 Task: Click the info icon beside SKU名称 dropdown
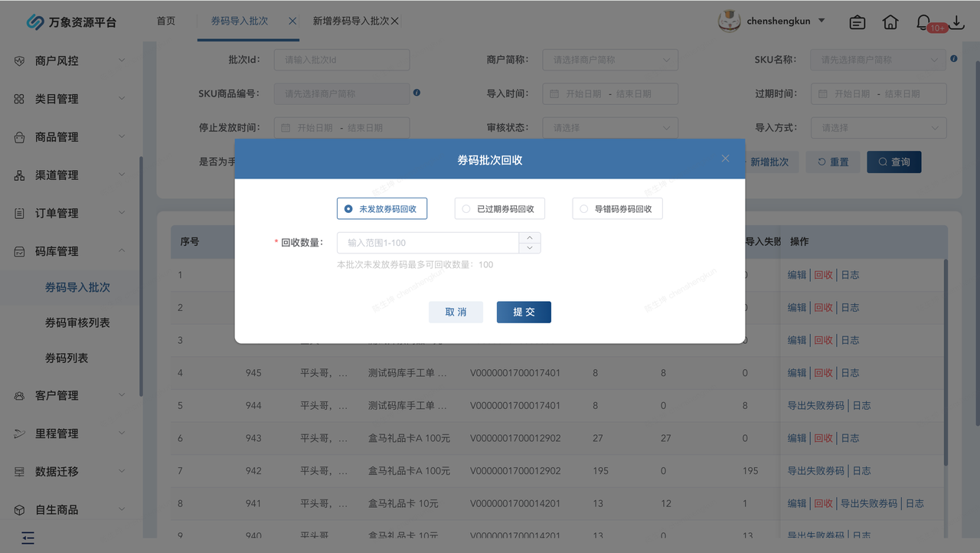click(954, 58)
